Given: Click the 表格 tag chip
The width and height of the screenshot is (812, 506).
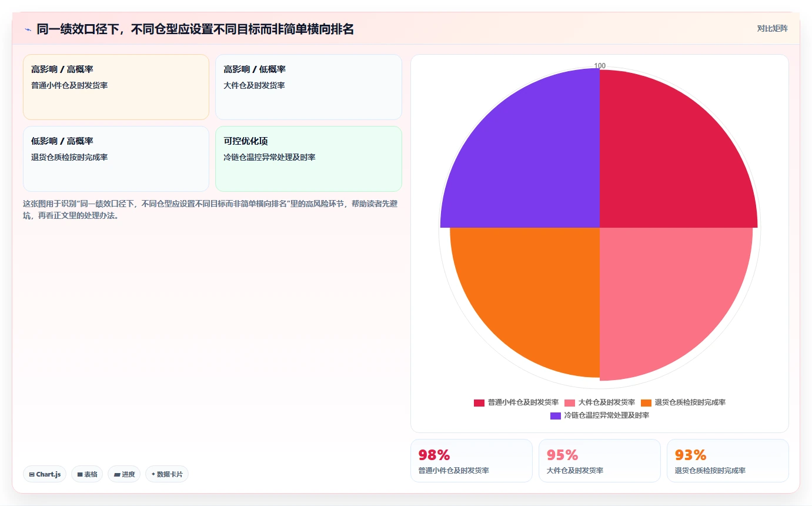Looking at the screenshot, I should click(x=87, y=474).
